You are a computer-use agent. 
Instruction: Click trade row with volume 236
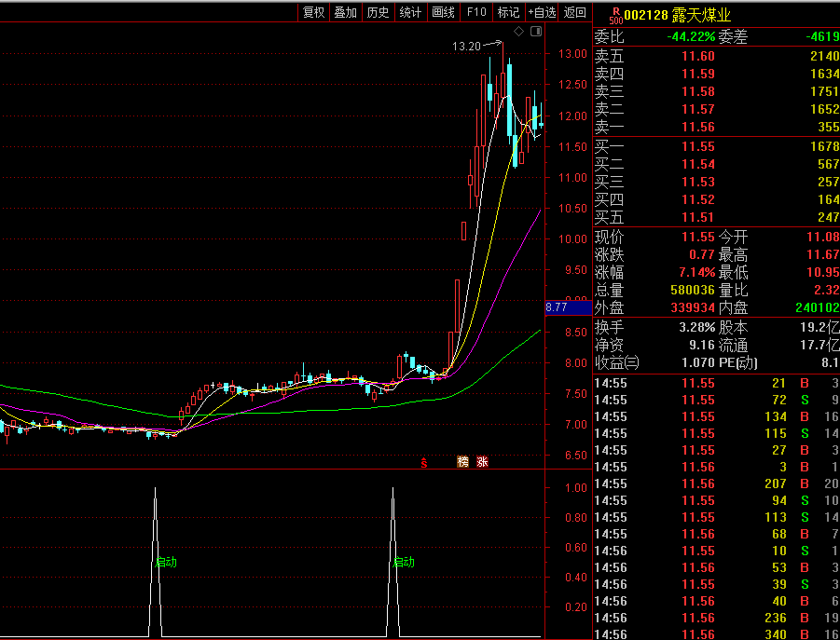click(x=717, y=618)
